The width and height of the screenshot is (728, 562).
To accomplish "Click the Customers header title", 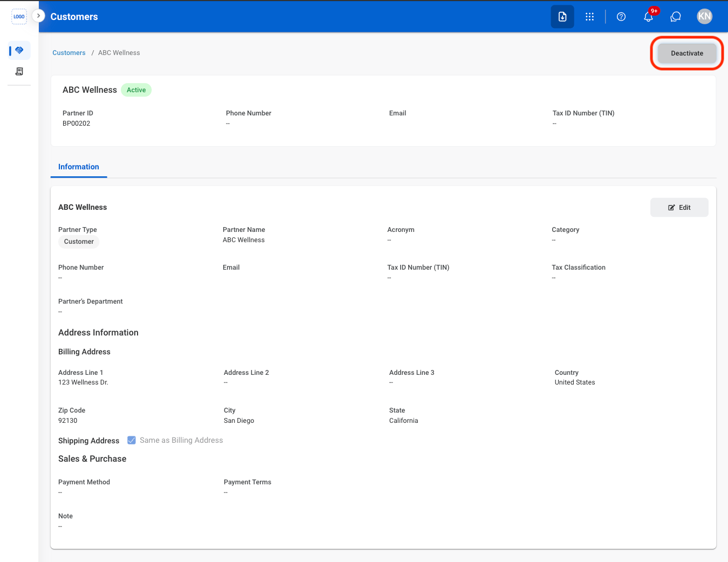I will pos(74,17).
